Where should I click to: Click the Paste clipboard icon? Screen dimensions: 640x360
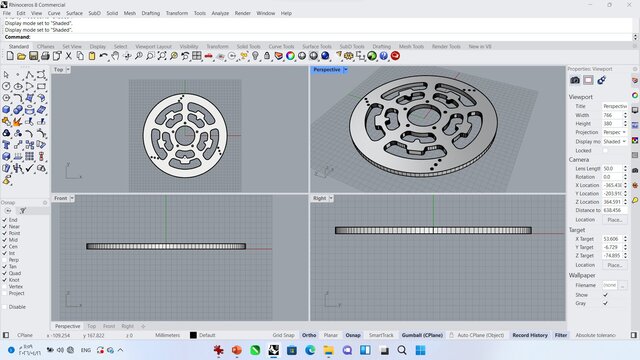coord(92,56)
